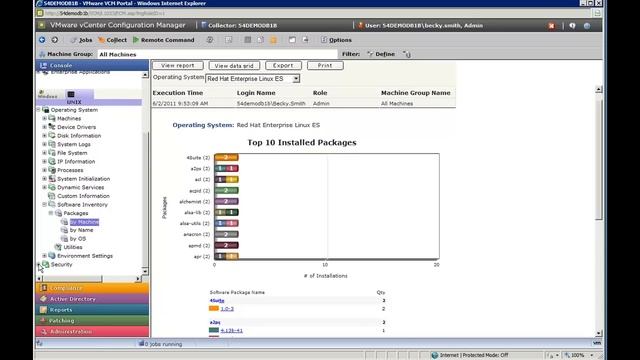Click the Machine Group field All Machines
The image size is (640, 360).
(217, 54)
